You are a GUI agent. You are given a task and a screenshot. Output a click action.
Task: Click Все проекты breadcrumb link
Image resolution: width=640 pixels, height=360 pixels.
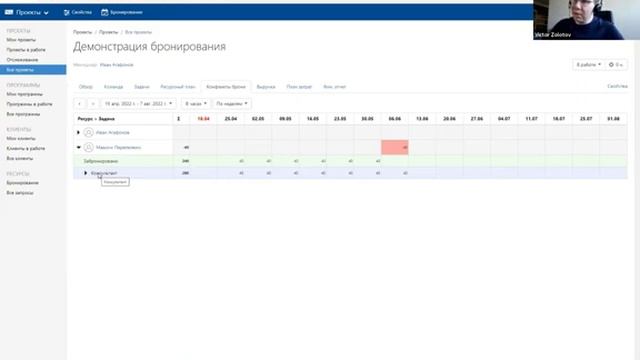coord(138,32)
